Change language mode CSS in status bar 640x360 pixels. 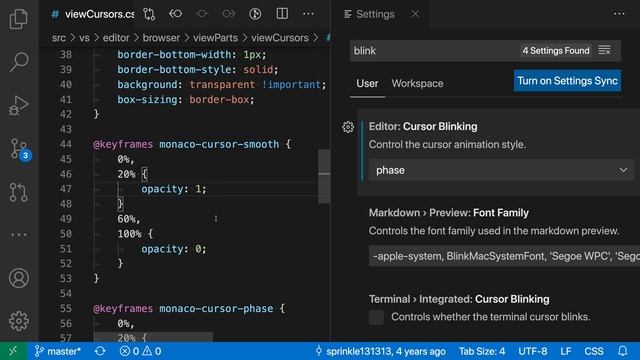click(x=593, y=351)
